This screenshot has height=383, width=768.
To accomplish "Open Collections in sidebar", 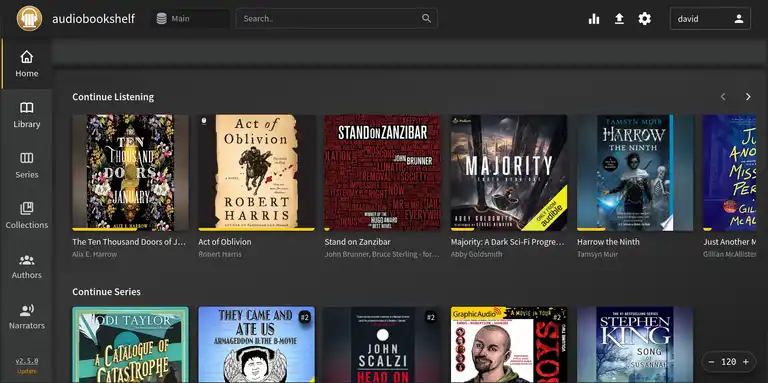I will point(26,215).
